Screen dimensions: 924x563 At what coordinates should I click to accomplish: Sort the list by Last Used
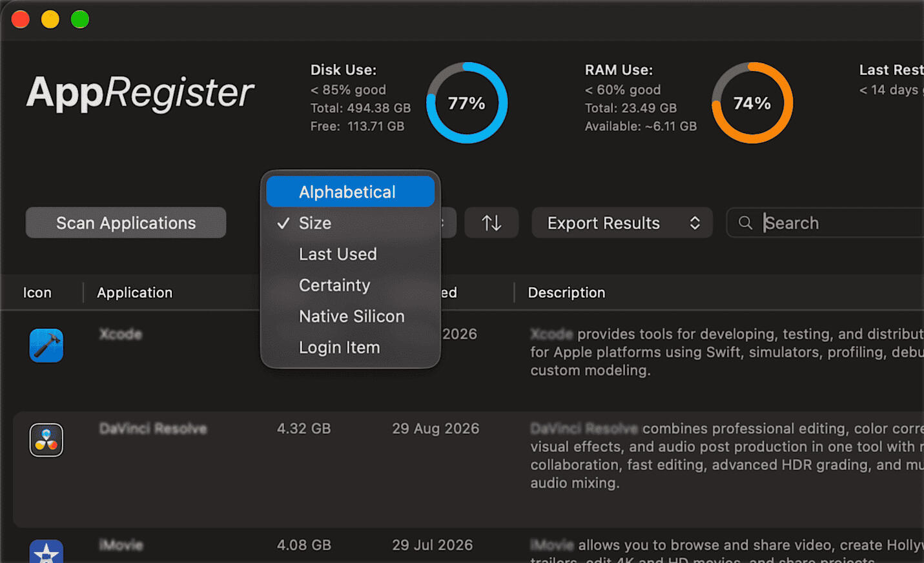pos(351,254)
